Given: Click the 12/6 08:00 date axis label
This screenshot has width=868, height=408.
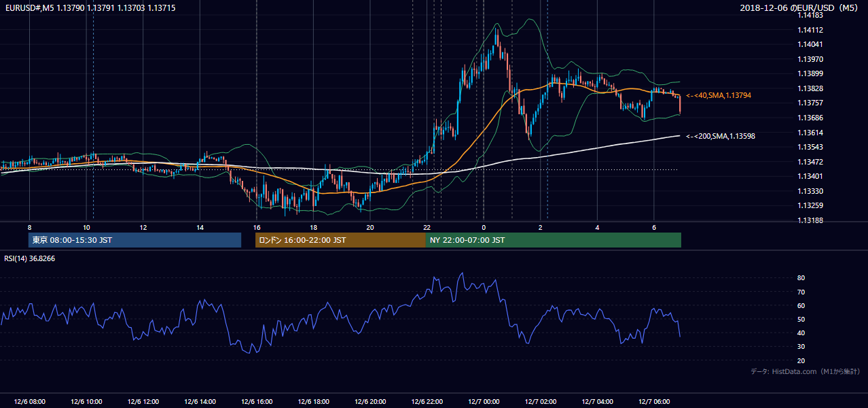Looking at the screenshot, I should coord(29,401).
